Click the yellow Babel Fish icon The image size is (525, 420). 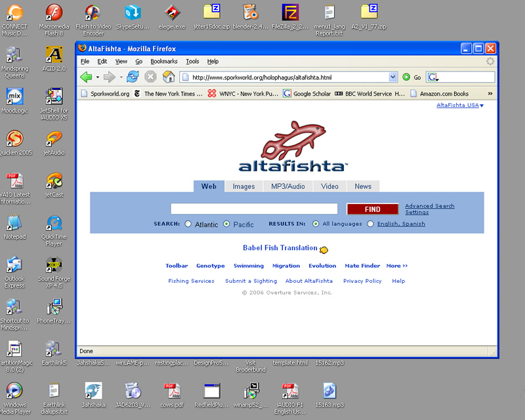click(324, 249)
